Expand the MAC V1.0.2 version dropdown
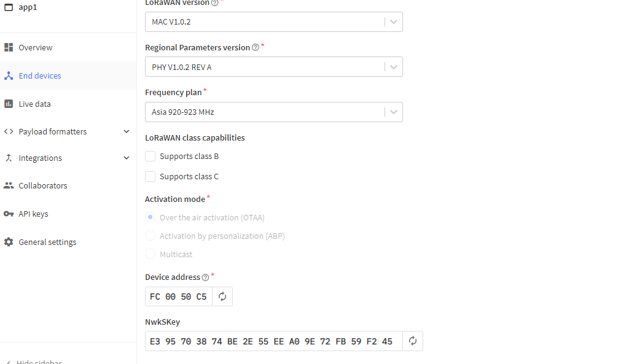Image resolution: width=629 pixels, height=364 pixels. pyautogui.click(x=393, y=21)
